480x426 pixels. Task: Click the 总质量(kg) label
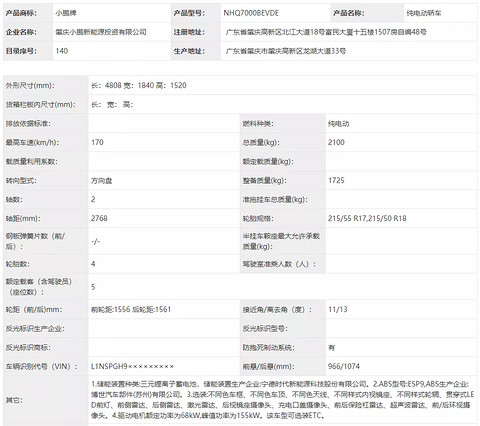[x=261, y=142]
